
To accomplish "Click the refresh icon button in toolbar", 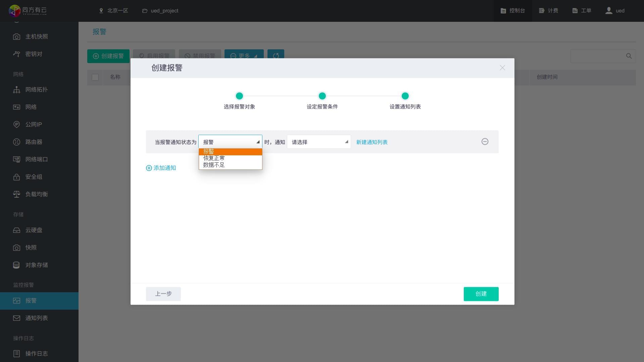I will coord(276,56).
